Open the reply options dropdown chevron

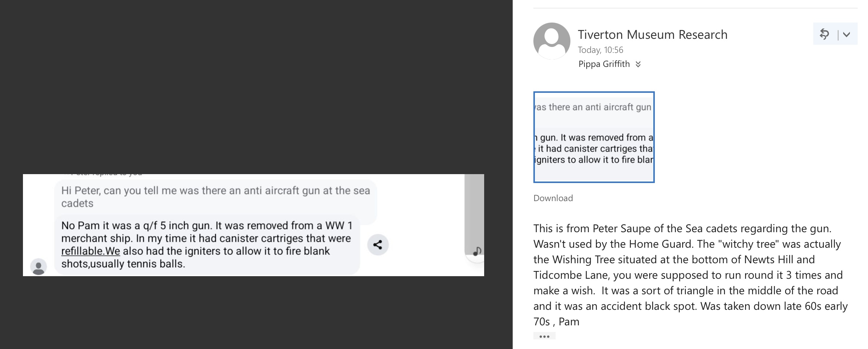pos(846,34)
